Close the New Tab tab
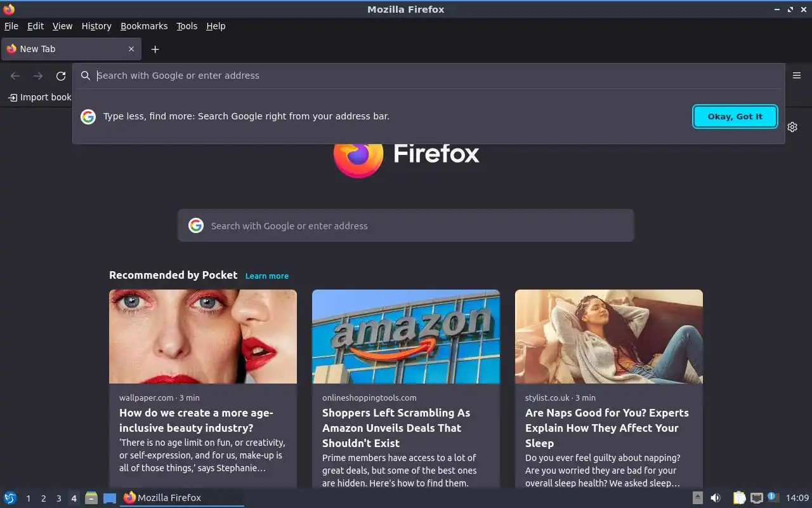Viewport: 812px width, 508px height. [131, 49]
